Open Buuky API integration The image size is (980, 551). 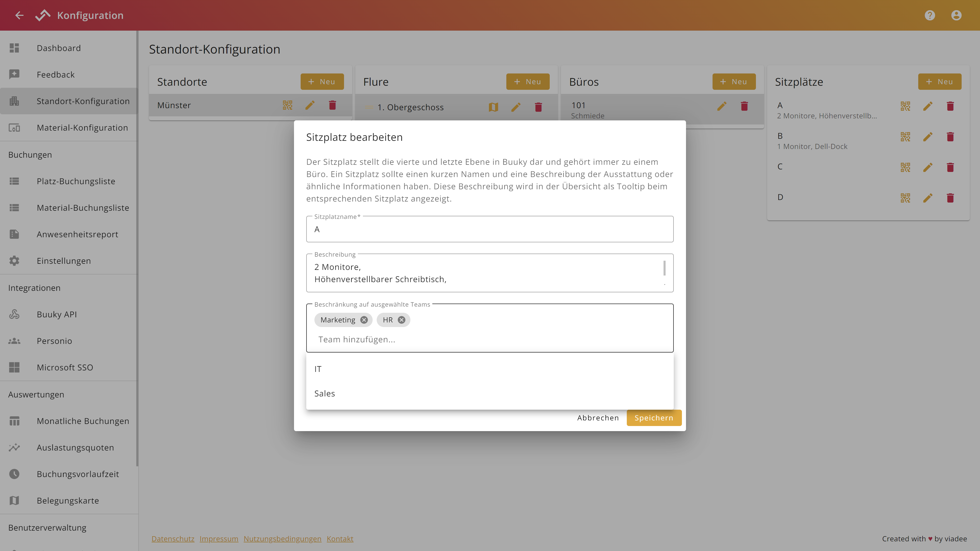(x=68, y=315)
